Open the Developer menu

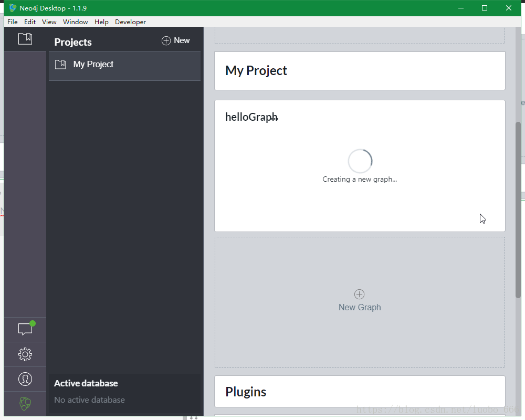click(x=130, y=22)
